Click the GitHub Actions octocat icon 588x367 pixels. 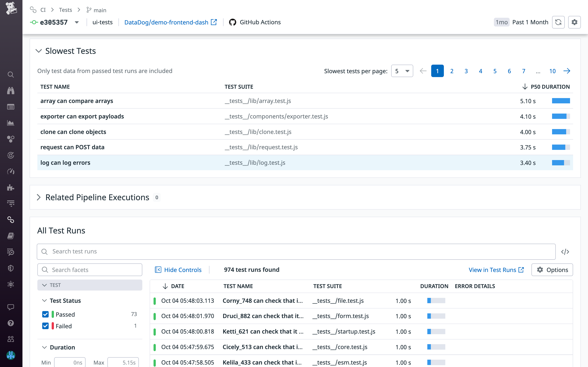[x=233, y=22]
